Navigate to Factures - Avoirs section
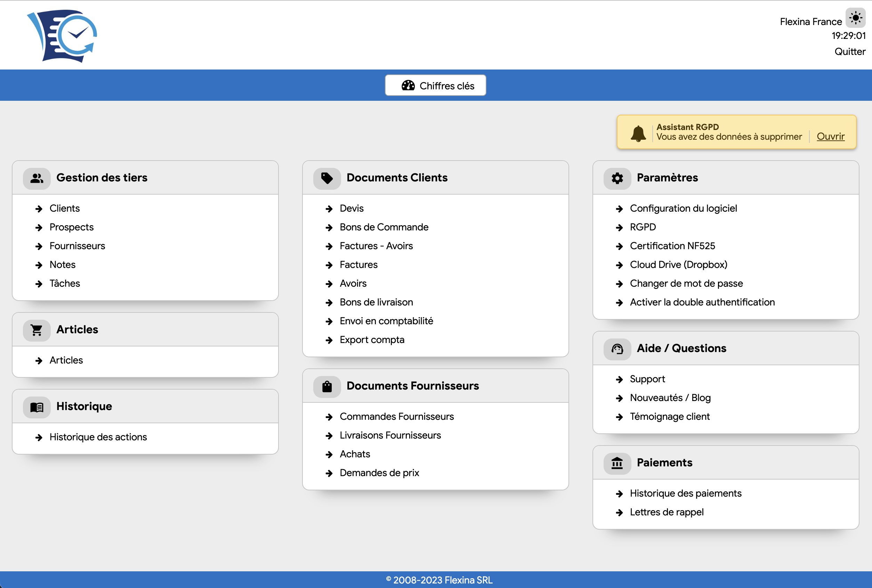This screenshot has width=872, height=588. [x=376, y=245]
